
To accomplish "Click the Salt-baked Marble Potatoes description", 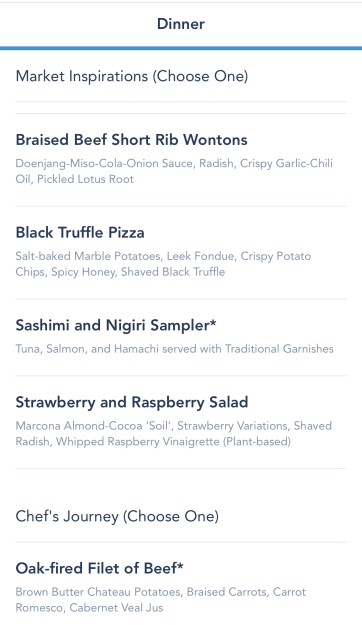I will 163,264.
